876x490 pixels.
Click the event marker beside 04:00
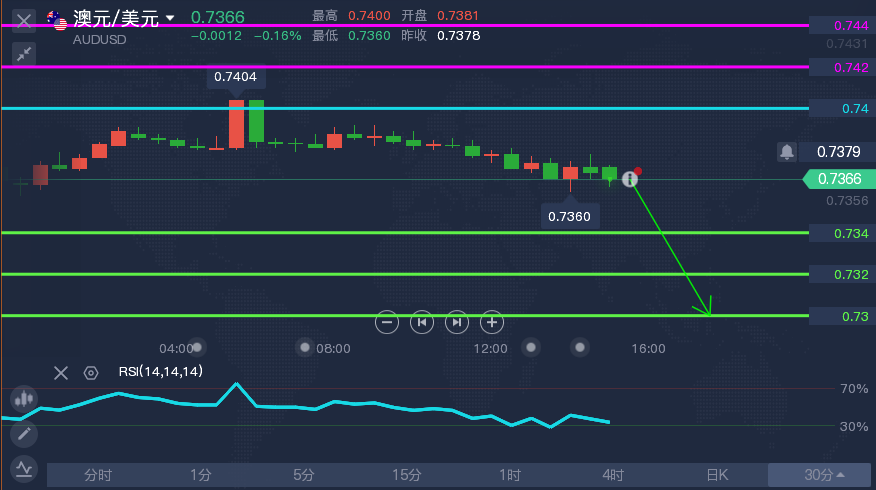pos(198,347)
